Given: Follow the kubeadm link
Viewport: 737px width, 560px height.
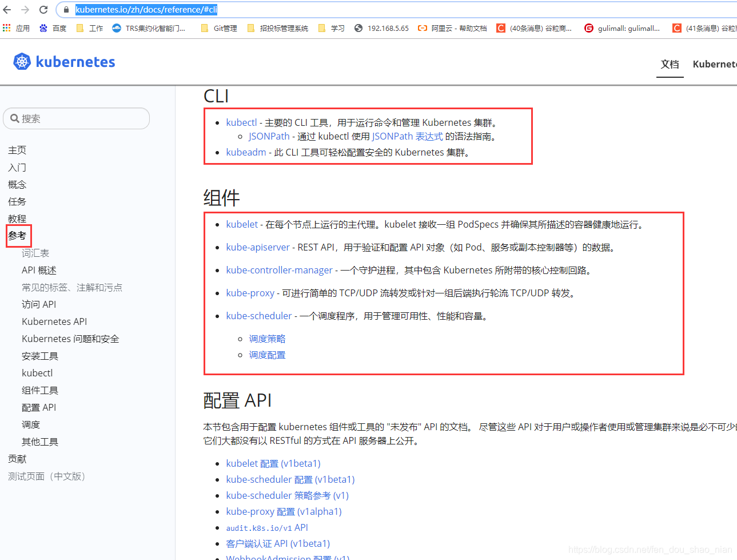Looking at the screenshot, I should coord(246,152).
